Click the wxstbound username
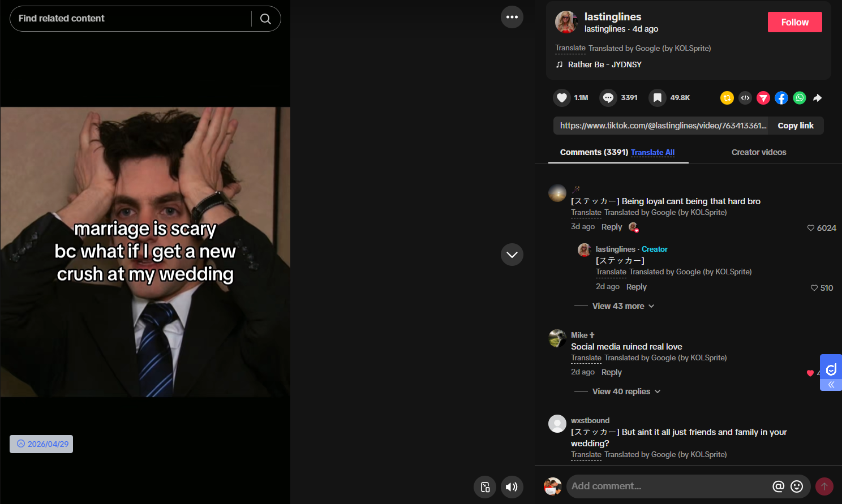Viewport: 842px width, 504px height. 590,421
